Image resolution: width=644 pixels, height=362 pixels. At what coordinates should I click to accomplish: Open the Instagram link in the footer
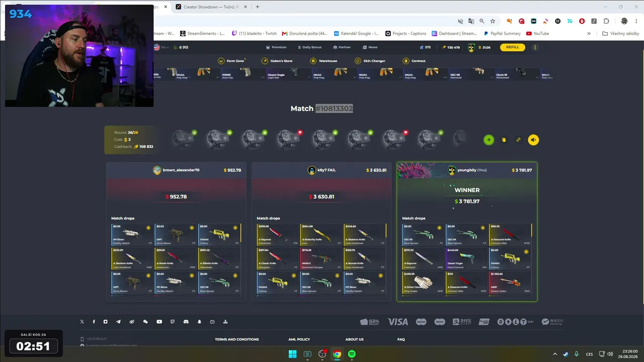105,322
